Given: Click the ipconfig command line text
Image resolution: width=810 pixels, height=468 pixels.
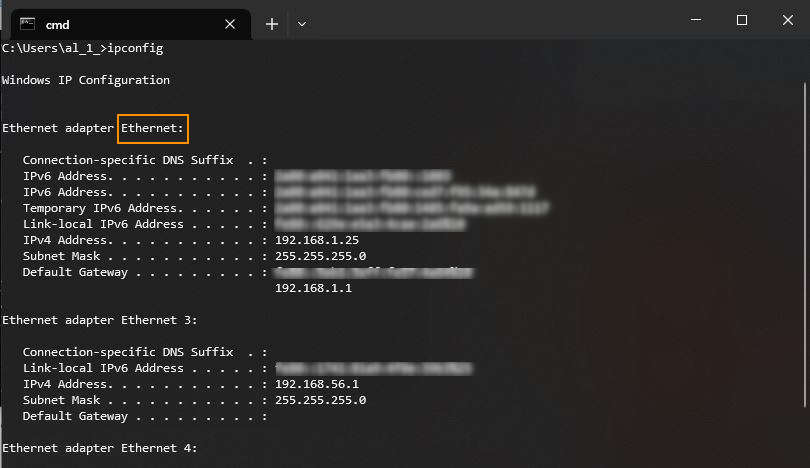Looking at the screenshot, I should coord(83,48).
